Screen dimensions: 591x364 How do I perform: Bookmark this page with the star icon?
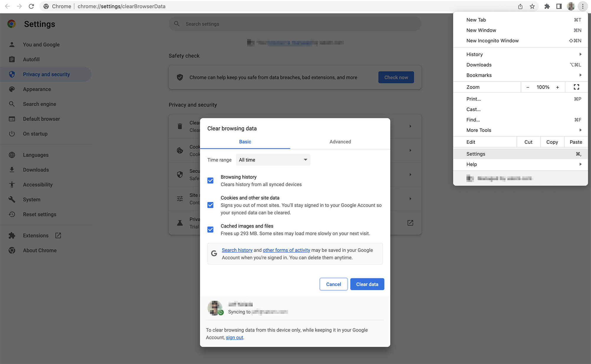click(x=532, y=6)
